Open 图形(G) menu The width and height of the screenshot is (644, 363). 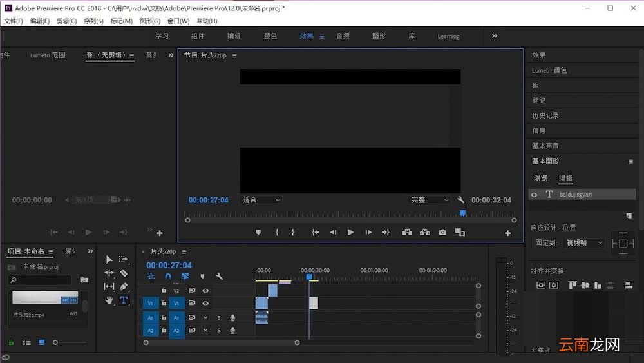tap(150, 21)
